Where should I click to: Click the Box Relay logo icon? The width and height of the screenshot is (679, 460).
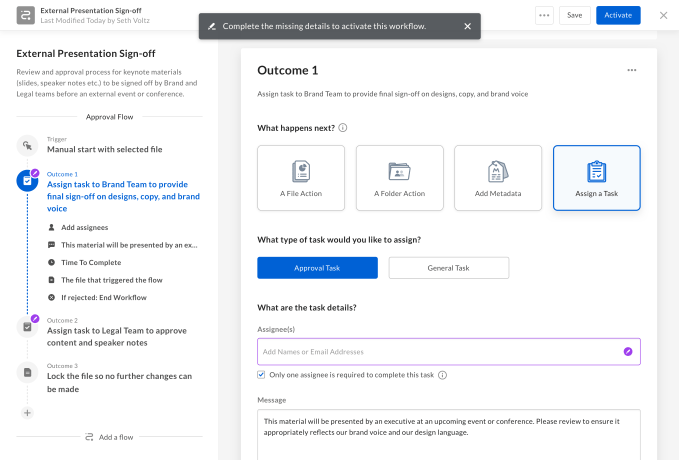click(21, 15)
